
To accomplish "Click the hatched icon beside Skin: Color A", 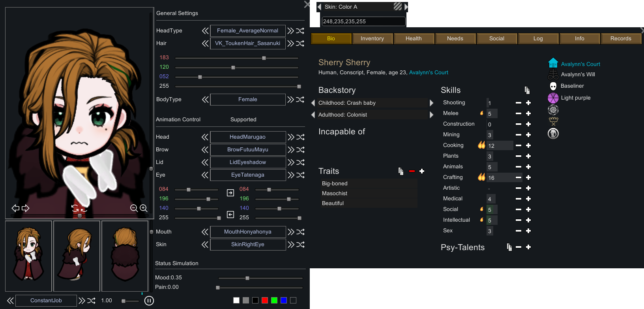I will pos(398,6).
